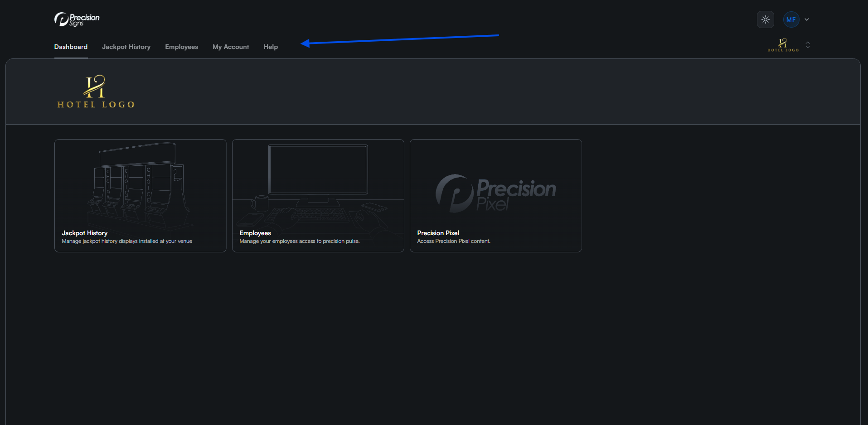Click the Precision Signs logo
This screenshot has width=868, height=425.
pyautogui.click(x=77, y=19)
